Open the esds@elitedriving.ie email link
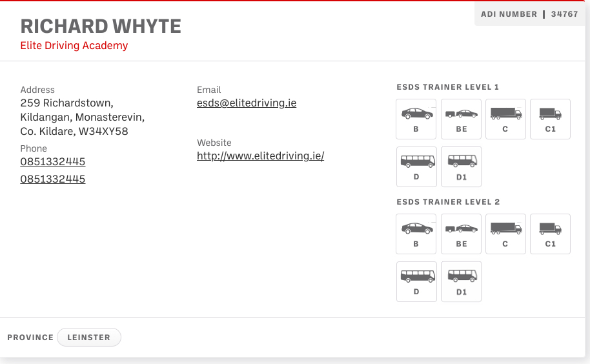 pyautogui.click(x=247, y=103)
